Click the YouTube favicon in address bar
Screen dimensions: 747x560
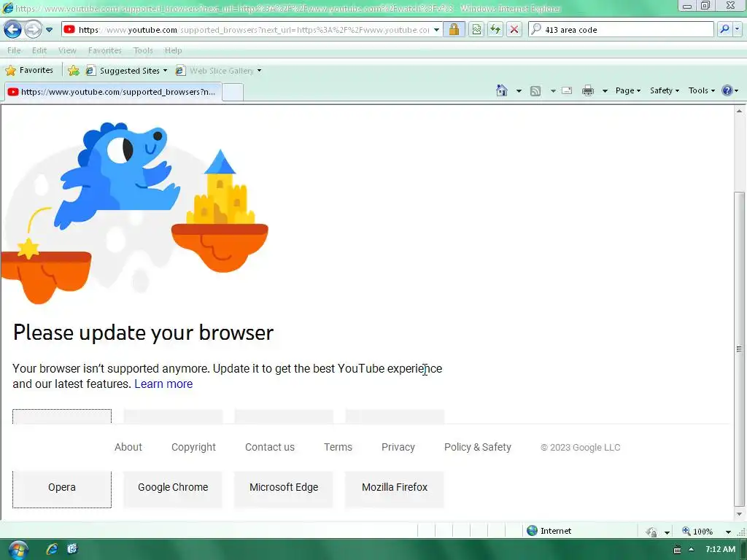69,29
